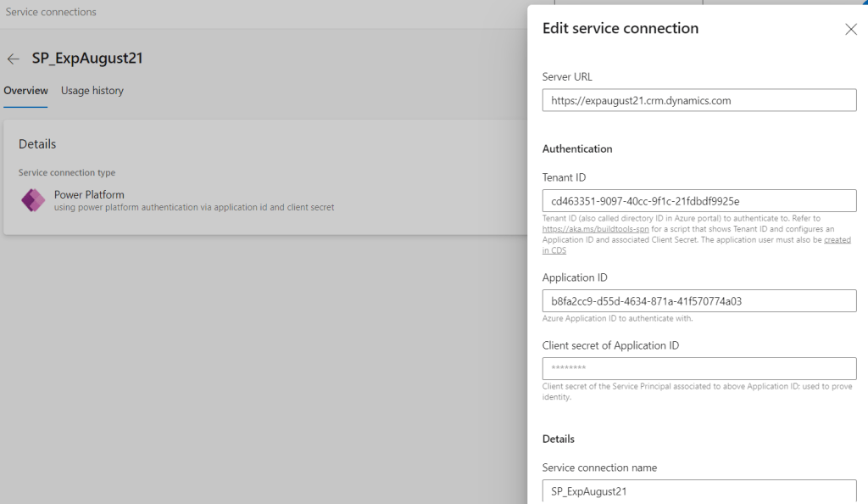
Task: Click the 'Client secret of Application ID' label
Action: tap(610, 345)
